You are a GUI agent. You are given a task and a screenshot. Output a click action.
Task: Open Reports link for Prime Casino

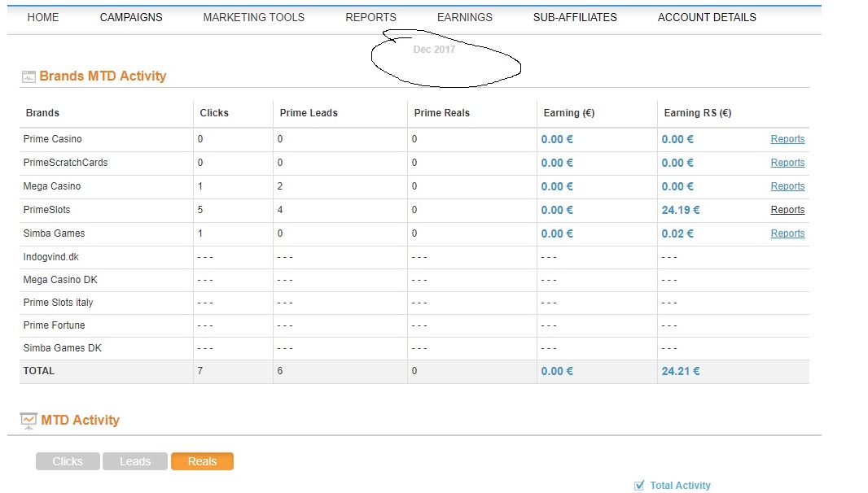click(x=787, y=139)
